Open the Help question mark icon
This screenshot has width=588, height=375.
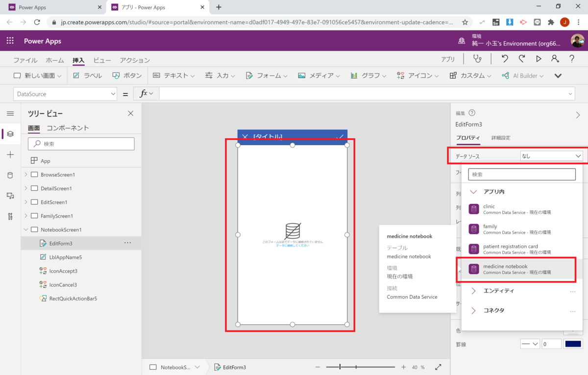(x=572, y=59)
